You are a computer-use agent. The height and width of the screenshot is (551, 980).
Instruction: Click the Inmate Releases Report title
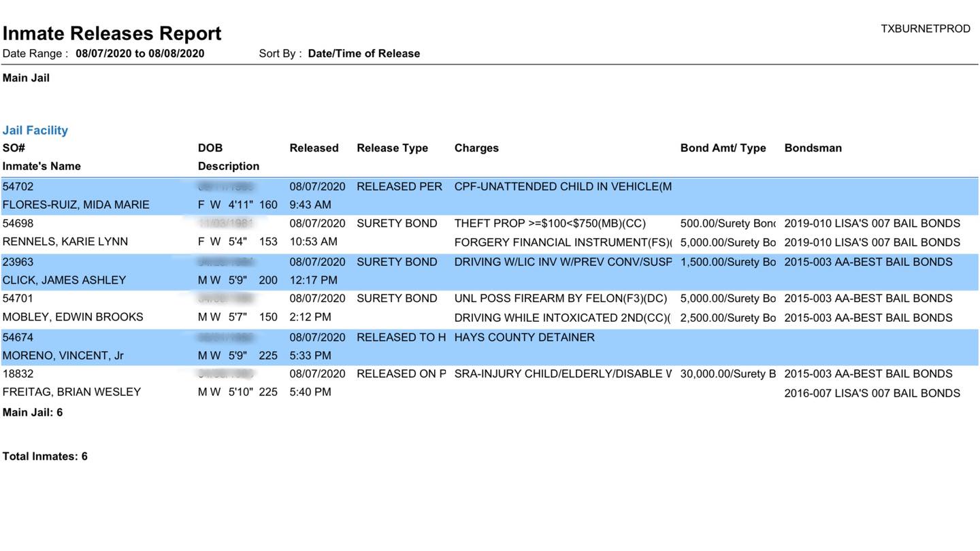coord(112,33)
